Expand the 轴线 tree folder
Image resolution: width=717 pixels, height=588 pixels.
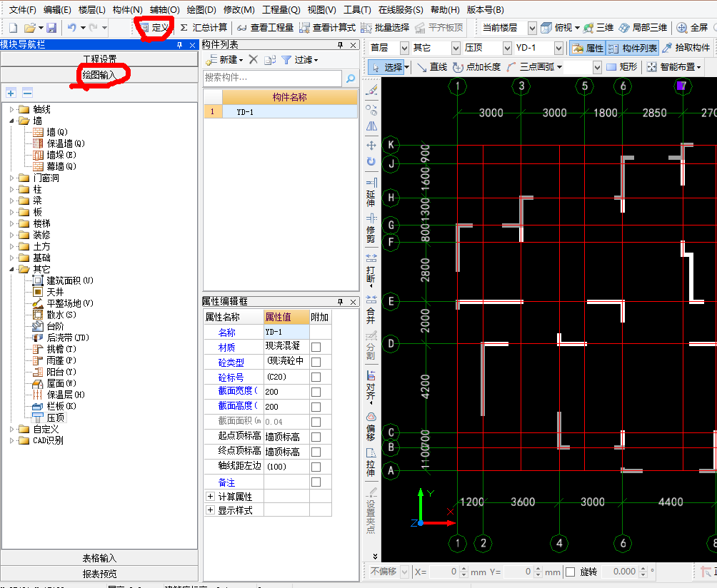click(x=12, y=110)
